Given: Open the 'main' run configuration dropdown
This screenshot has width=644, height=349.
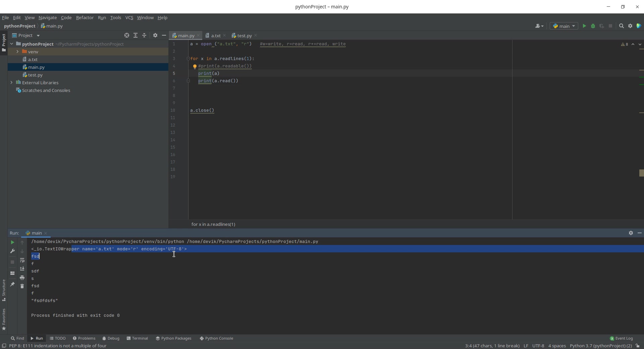Looking at the screenshot, I should [x=565, y=26].
